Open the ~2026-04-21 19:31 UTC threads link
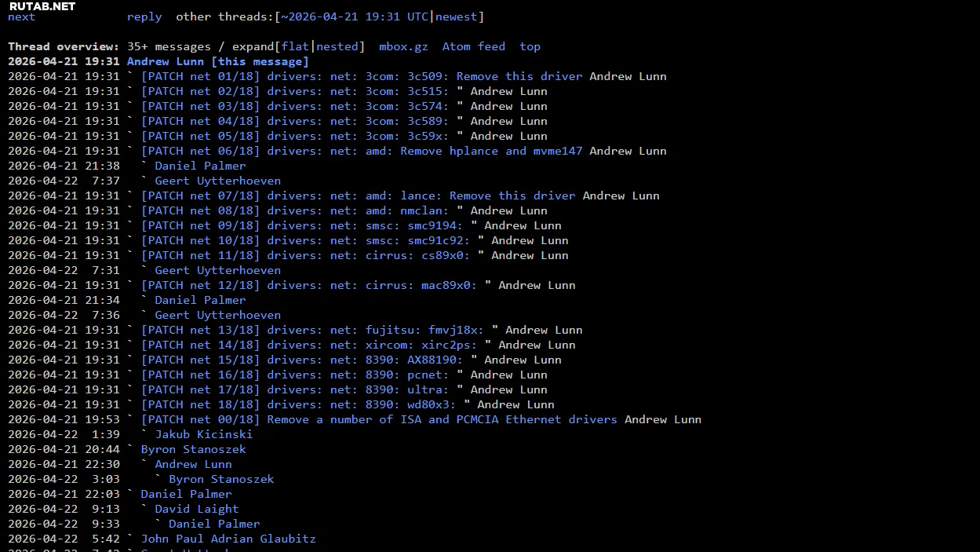Image resolution: width=980 pixels, height=552 pixels. click(x=355, y=16)
